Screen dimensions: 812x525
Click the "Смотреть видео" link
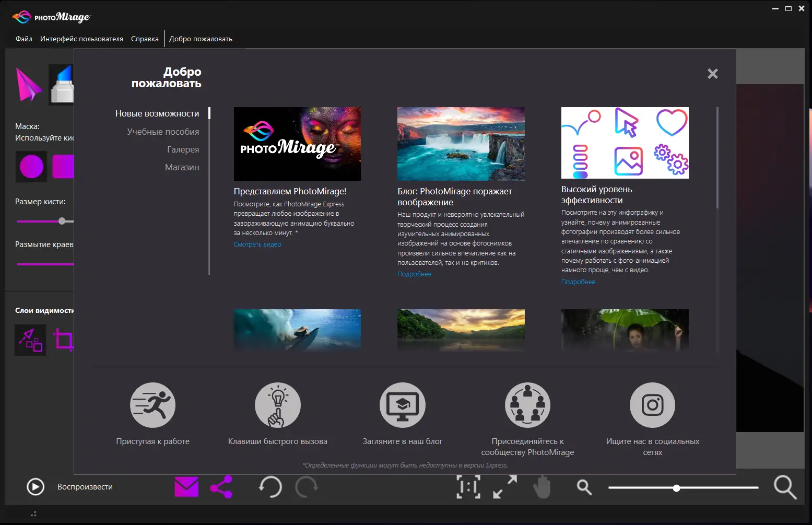click(x=257, y=244)
